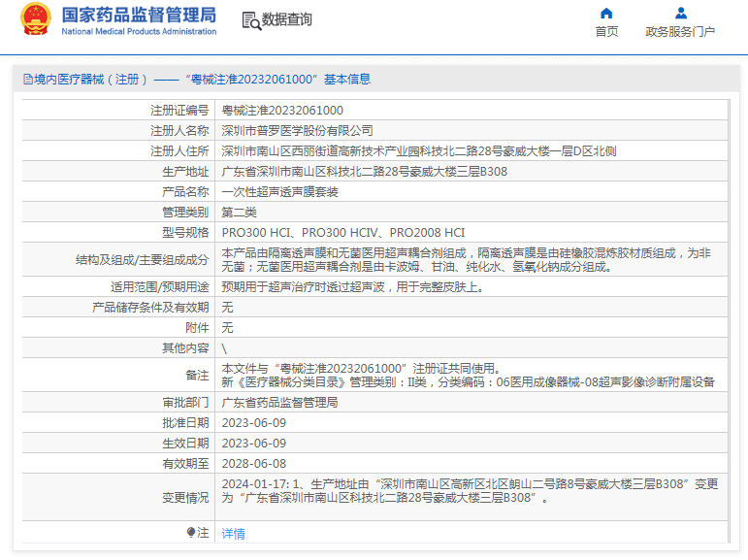Click the 生产地址 label

(x=185, y=172)
